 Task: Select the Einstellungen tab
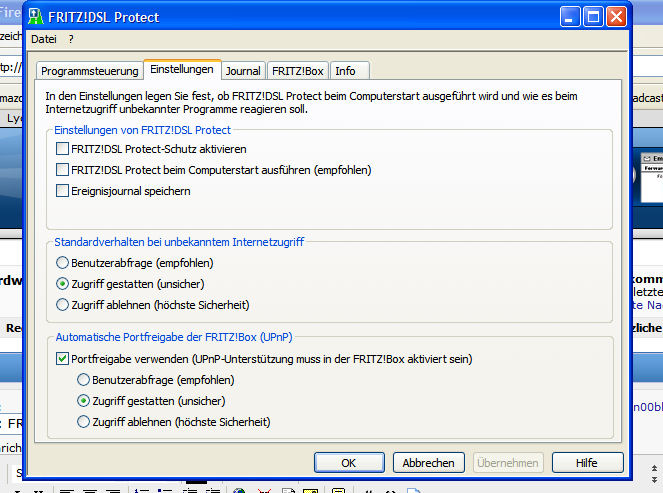(x=182, y=69)
